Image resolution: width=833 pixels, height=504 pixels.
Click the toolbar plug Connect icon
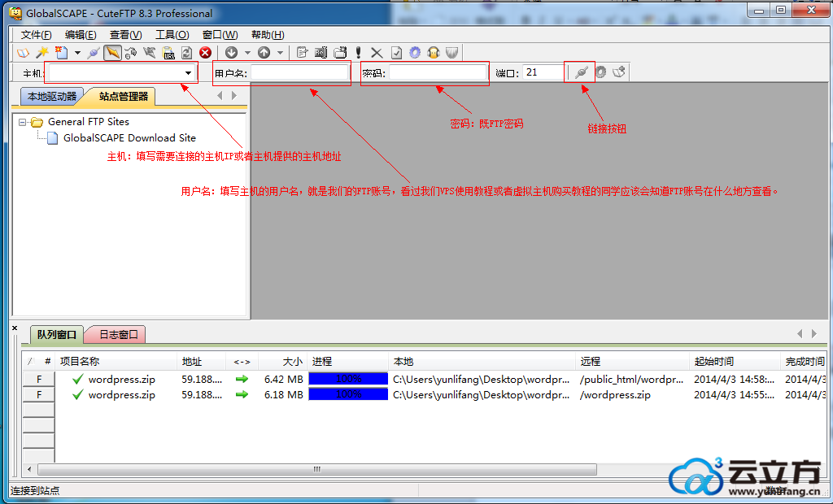coord(94,53)
